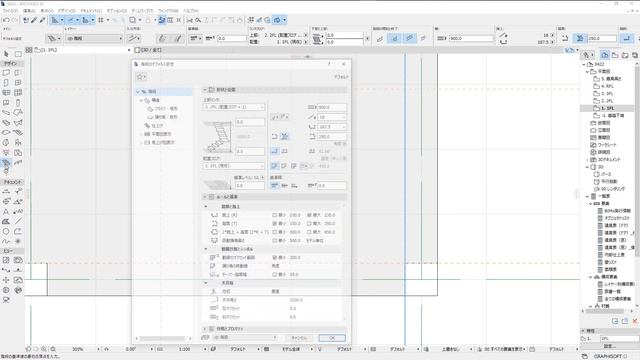The height and width of the screenshot is (360, 640).
Task: Select first baseline position icon in dialog
Action: (275, 186)
